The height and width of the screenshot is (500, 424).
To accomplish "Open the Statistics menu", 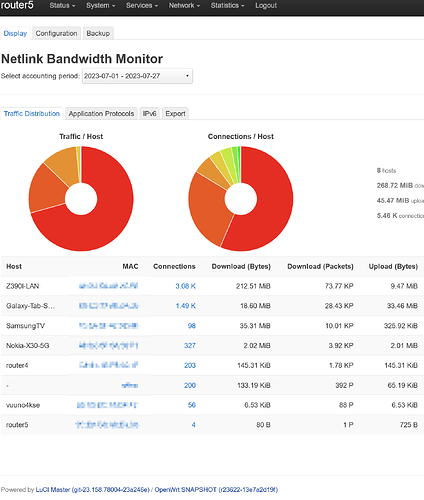I will (x=227, y=6).
